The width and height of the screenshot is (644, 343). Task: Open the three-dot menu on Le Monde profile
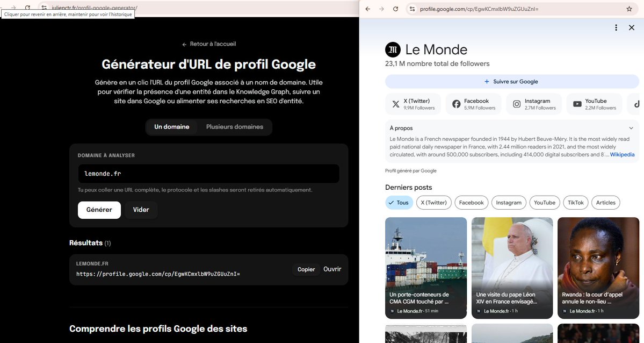(x=616, y=27)
